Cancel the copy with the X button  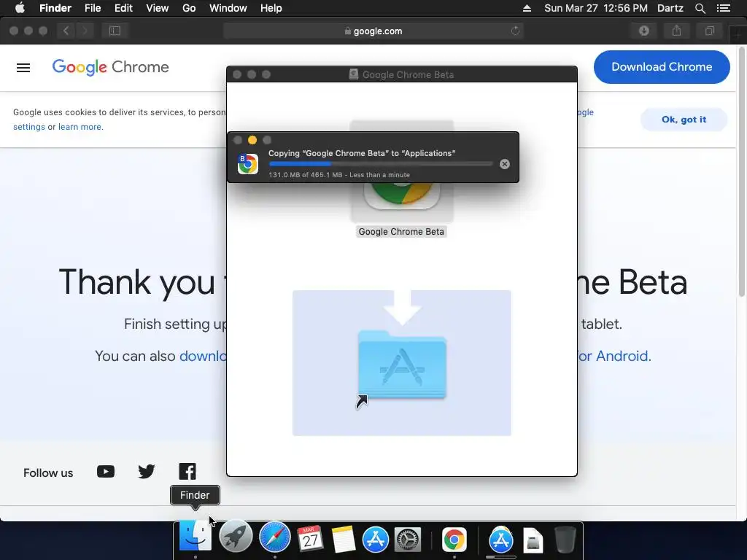point(505,164)
